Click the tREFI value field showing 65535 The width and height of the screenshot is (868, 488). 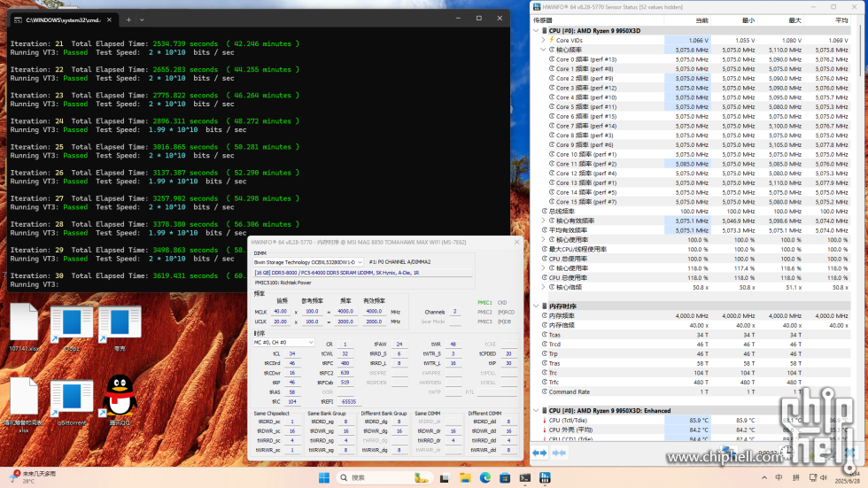(x=349, y=402)
